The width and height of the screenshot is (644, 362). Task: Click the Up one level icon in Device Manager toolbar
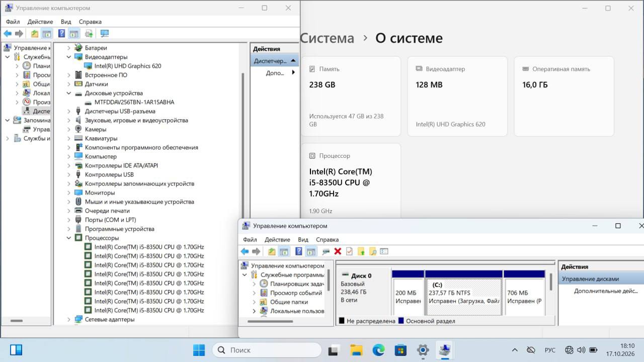34,34
